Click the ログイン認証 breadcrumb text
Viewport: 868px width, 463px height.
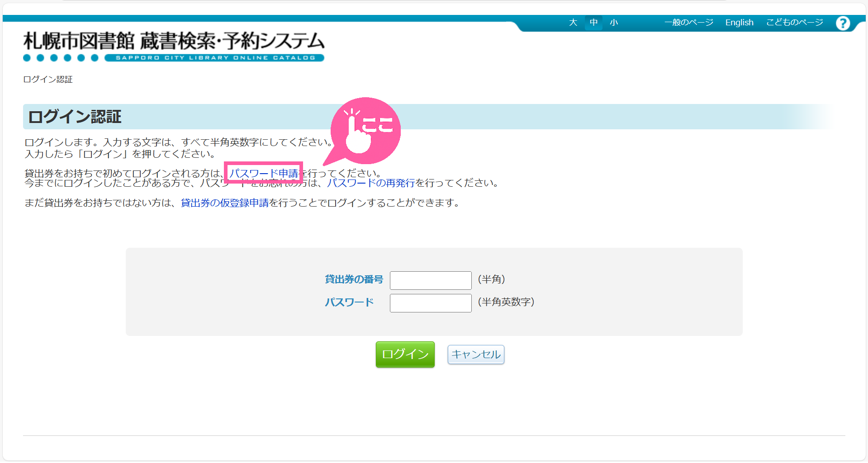point(48,80)
